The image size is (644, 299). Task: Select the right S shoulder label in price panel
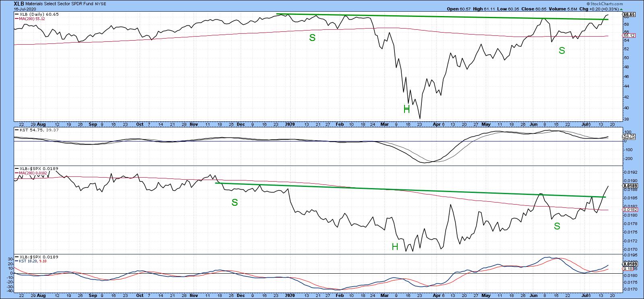tap(561, 51)
